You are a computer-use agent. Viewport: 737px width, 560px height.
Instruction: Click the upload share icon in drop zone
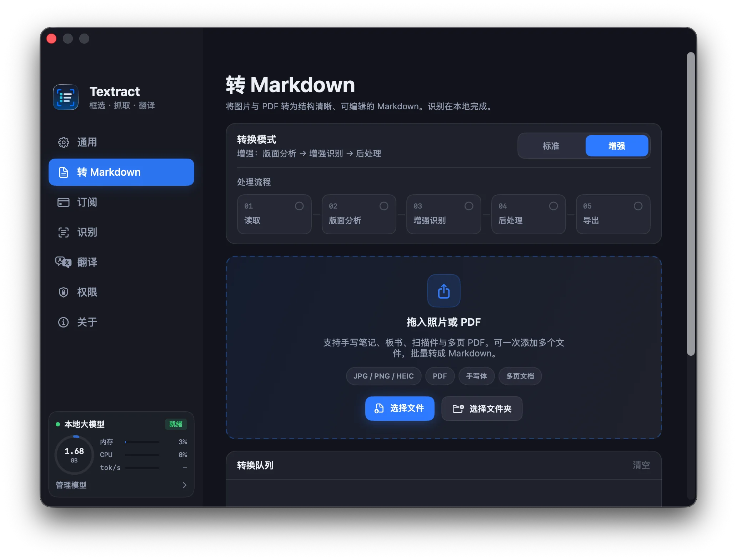point(443,291)
